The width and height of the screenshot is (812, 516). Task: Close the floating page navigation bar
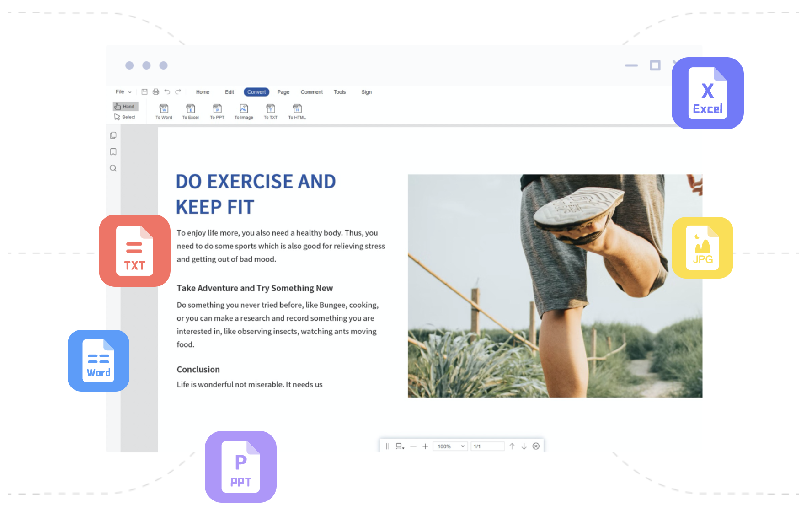536,446
